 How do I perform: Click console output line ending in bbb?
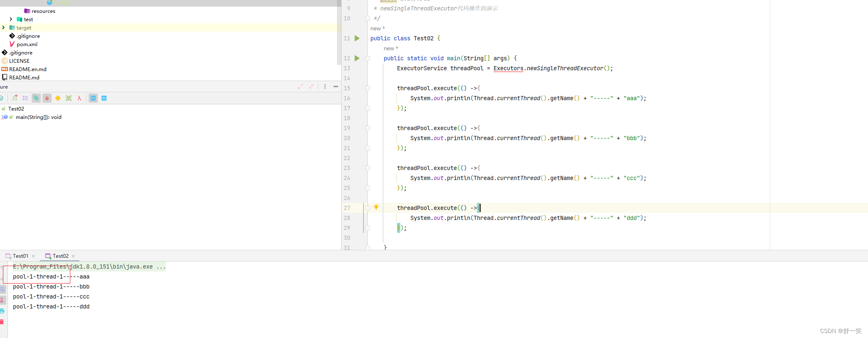51,287
